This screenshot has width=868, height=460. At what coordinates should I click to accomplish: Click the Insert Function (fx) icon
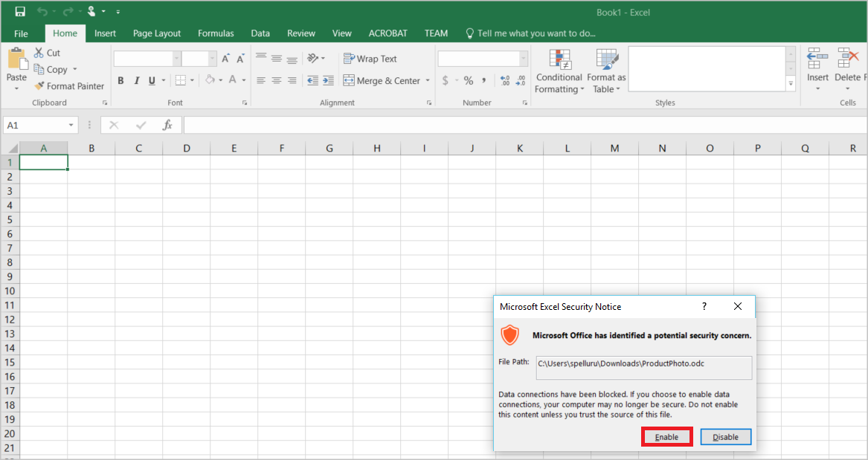tap(168, 124)
